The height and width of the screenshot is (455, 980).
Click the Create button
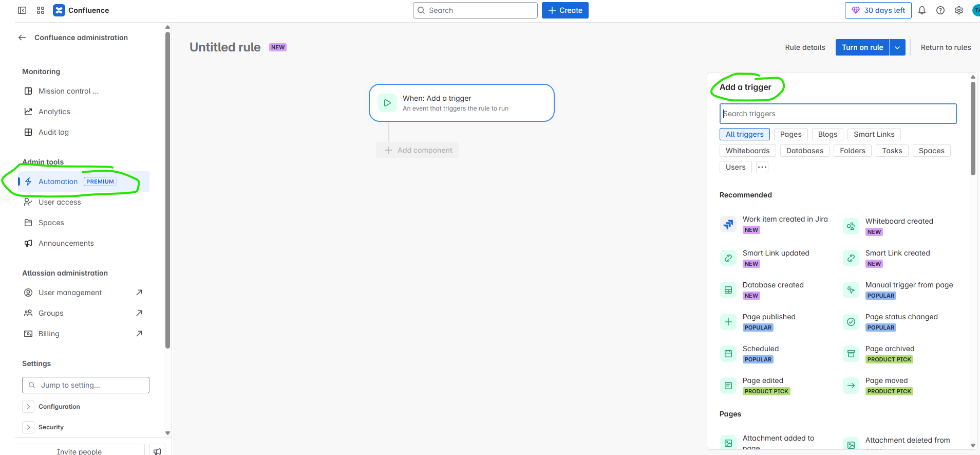click(x=565, y=10)
